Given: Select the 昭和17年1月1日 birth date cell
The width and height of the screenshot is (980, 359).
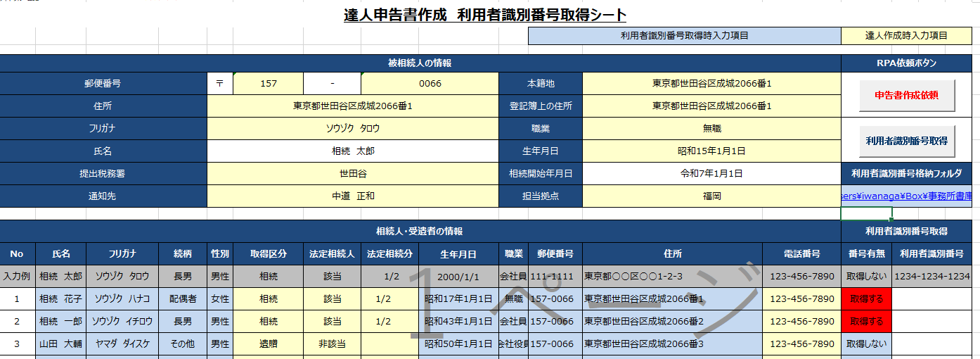Looking at the screenshot, I should (x=458, y=299).
